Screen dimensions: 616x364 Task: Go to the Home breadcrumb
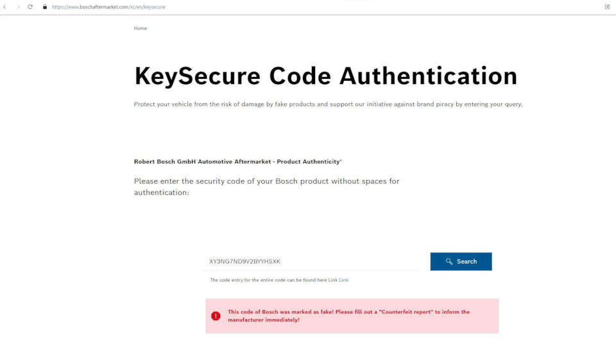click(x=140, y=28)
